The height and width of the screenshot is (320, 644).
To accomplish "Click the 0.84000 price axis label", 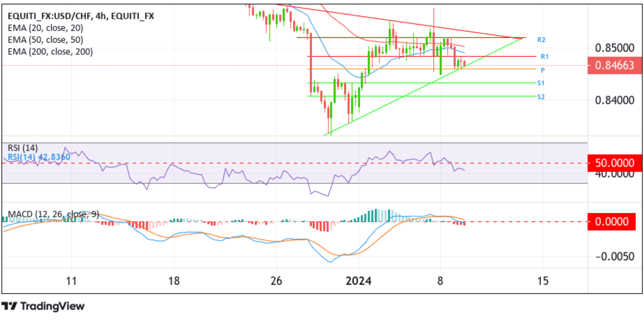I will pyautogui.click(x=615, y=100).
